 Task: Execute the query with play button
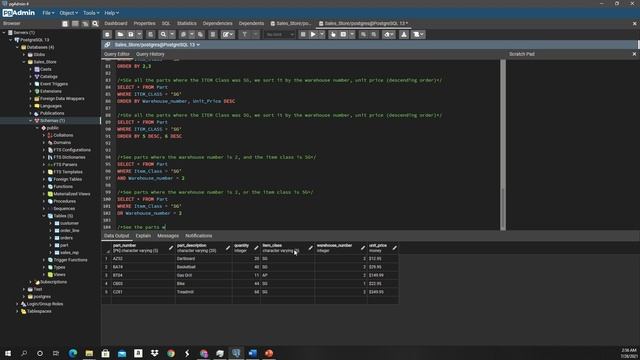coord(313,35)
